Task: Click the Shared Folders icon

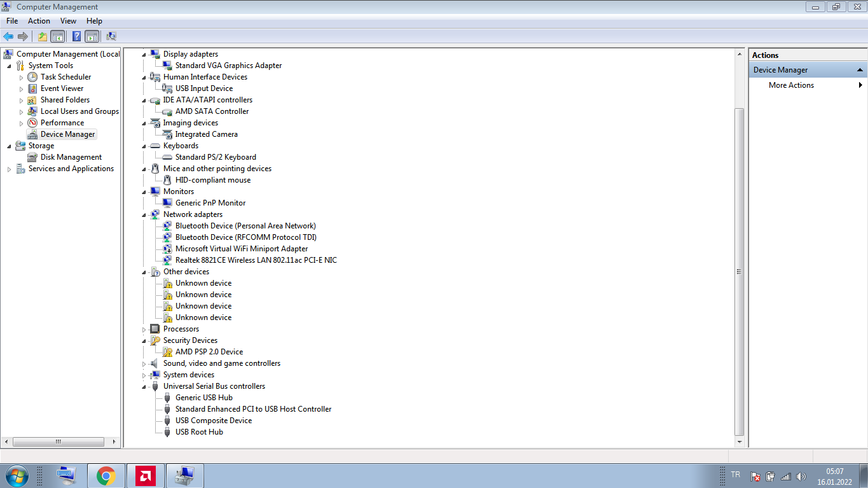Action: pyautogui.click(x=32, y=100)
